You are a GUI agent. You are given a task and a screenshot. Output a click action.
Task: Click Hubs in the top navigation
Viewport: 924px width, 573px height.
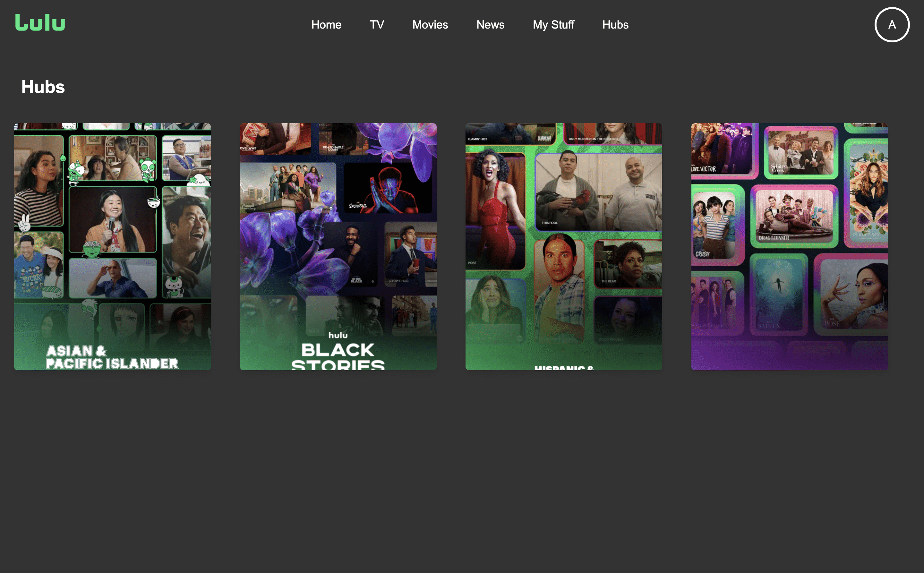point(615,25)
